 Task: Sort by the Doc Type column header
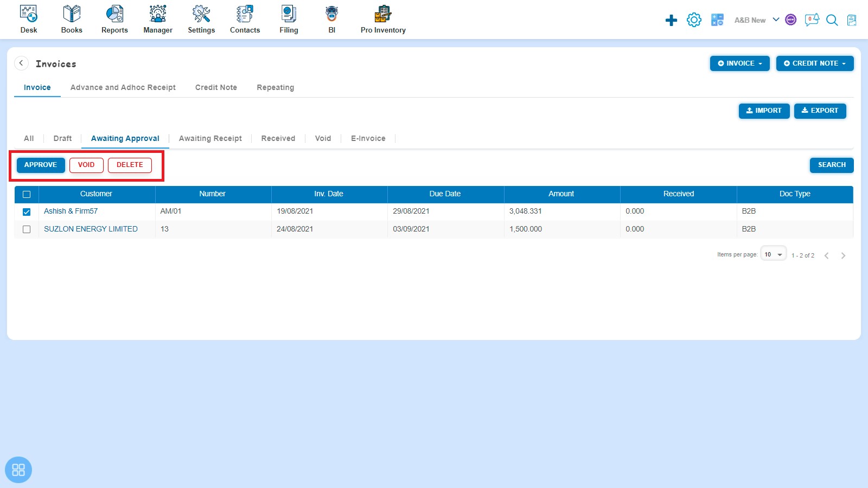795,194
